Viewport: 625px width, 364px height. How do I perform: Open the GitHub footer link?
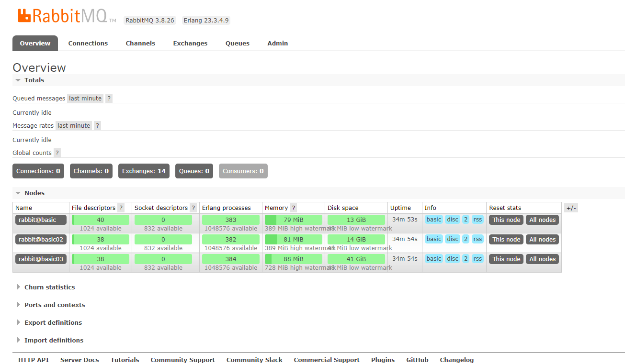pos(417,360)
